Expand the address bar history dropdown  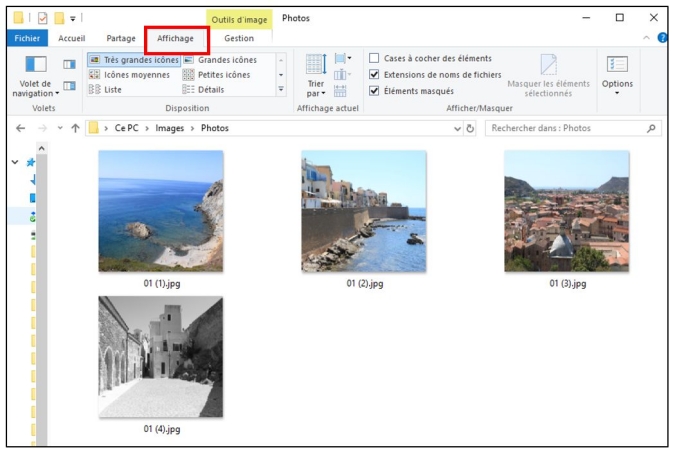[x=457, y=129]
